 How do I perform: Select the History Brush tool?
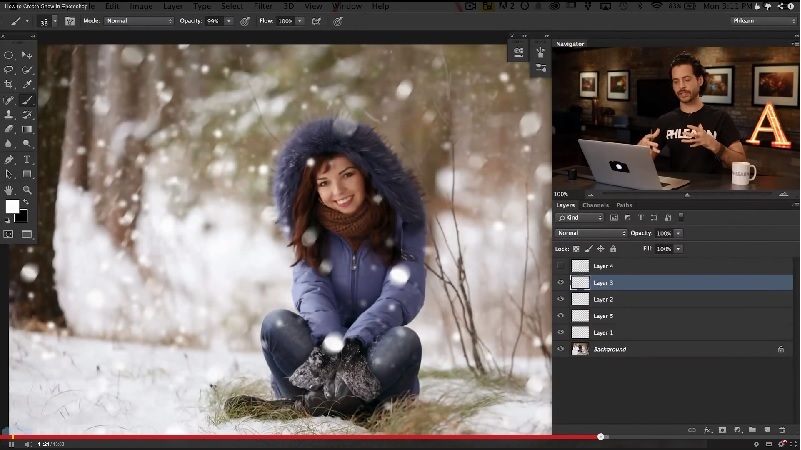coord(27,115)
